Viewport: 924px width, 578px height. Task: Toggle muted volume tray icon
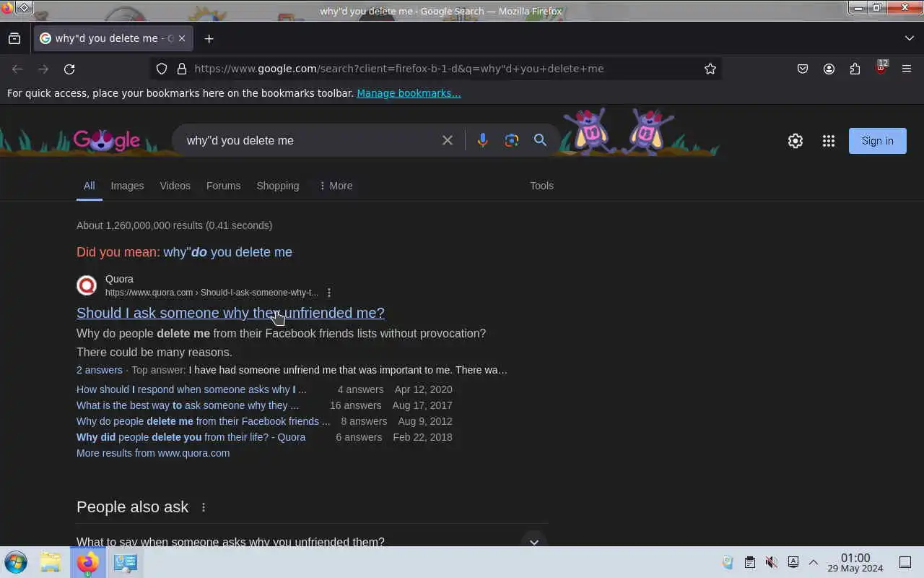tap(771, 562)
